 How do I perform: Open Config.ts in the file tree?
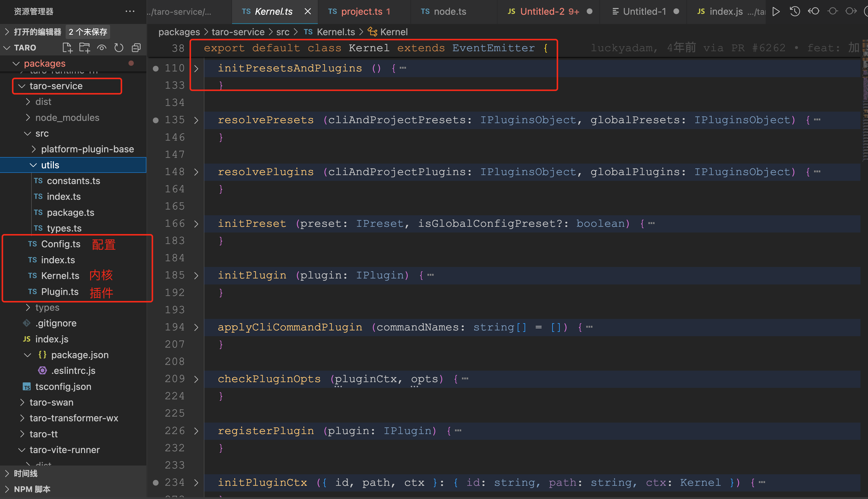point(61,244)
